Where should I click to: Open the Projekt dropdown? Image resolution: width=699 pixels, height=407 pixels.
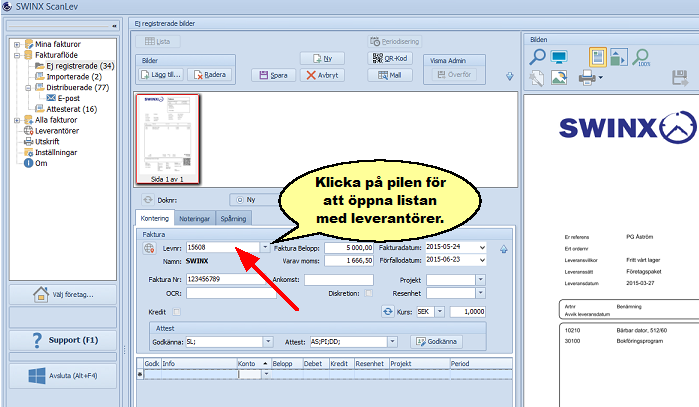[480, 280]
